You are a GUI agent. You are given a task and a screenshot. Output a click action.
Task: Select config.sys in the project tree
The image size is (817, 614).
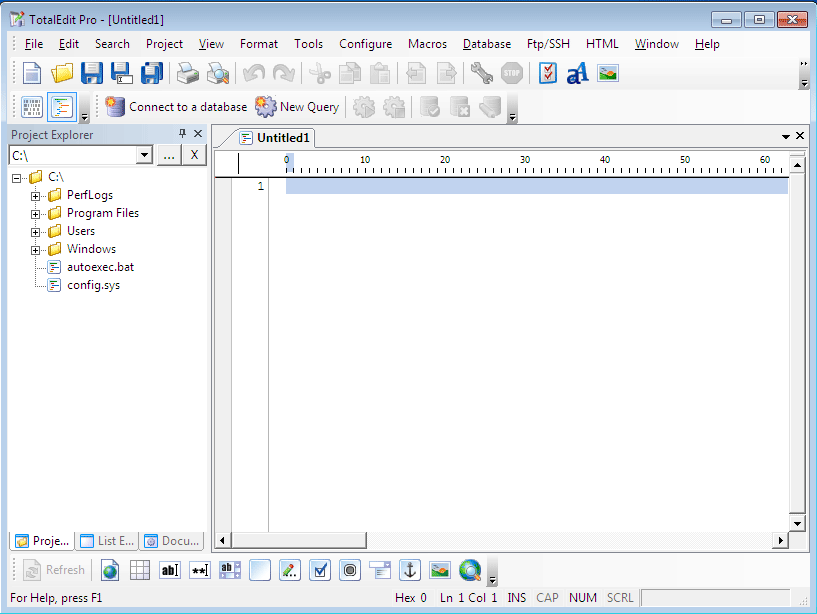pos(93,286)
